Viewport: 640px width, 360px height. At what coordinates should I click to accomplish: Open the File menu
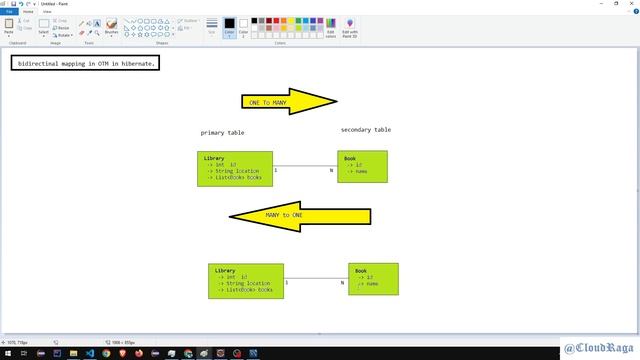9,11
